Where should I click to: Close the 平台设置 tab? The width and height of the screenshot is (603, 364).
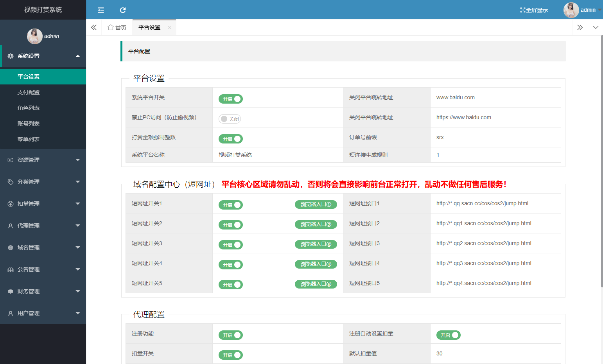(170, 27)
